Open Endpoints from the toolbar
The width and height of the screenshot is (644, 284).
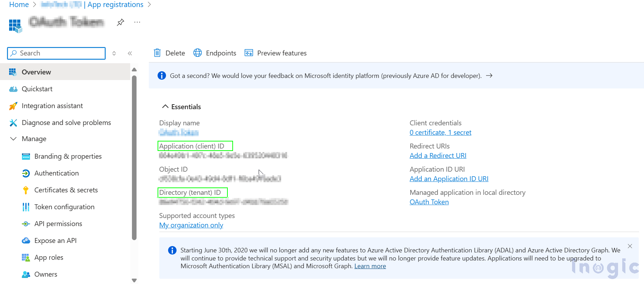point(215,53)
